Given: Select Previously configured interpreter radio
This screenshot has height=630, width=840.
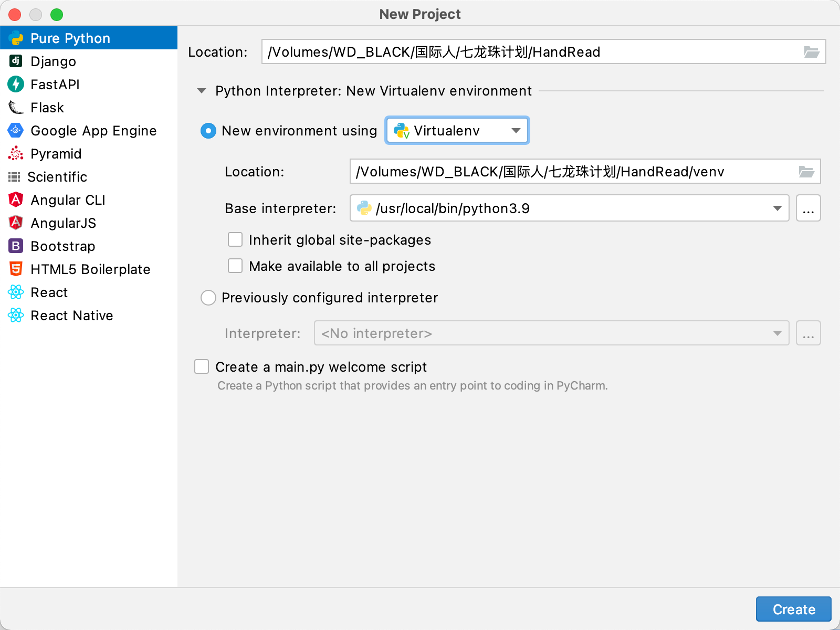Looking at the screenshot, I should pyautogui.click(x=208, y=298).
